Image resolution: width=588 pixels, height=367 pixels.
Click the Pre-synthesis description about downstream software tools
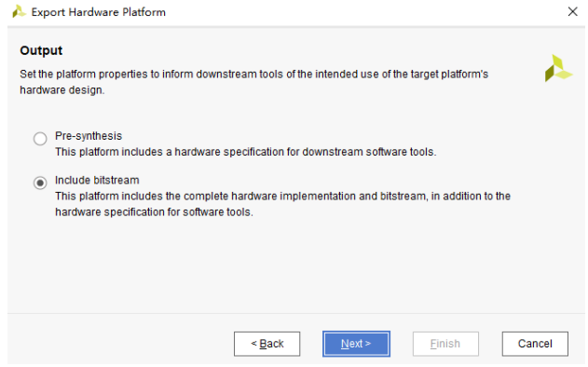[x=246, y=152]
